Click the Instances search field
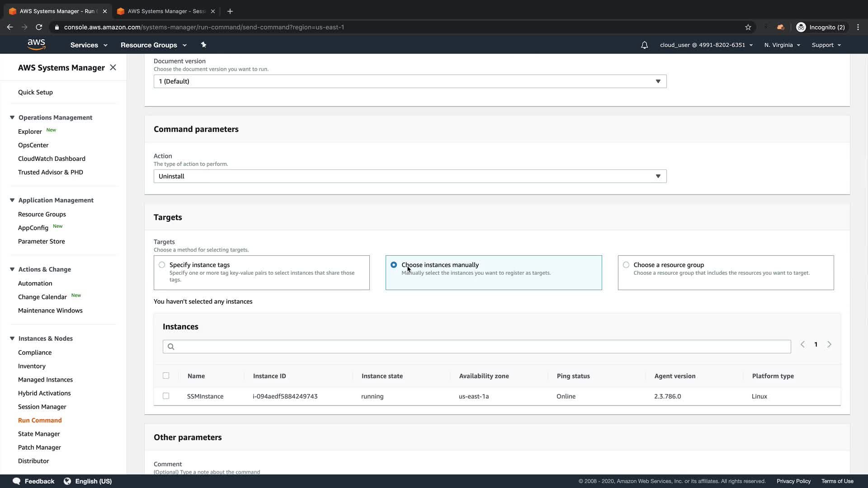 476,347
